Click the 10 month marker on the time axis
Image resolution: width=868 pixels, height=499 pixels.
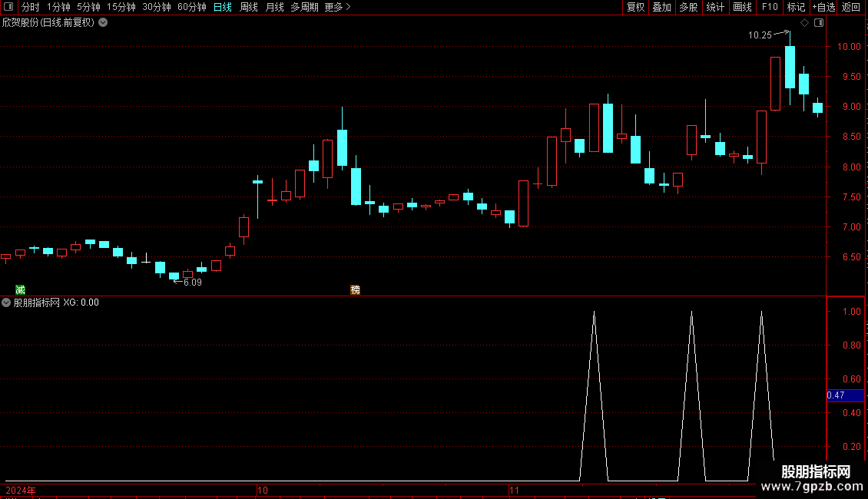[263, 490]
